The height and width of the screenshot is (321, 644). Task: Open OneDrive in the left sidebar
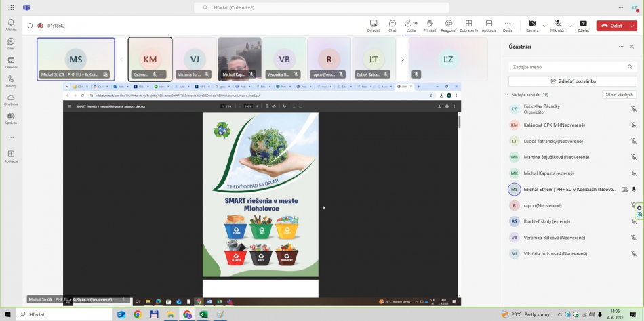[x=11, y=100]
